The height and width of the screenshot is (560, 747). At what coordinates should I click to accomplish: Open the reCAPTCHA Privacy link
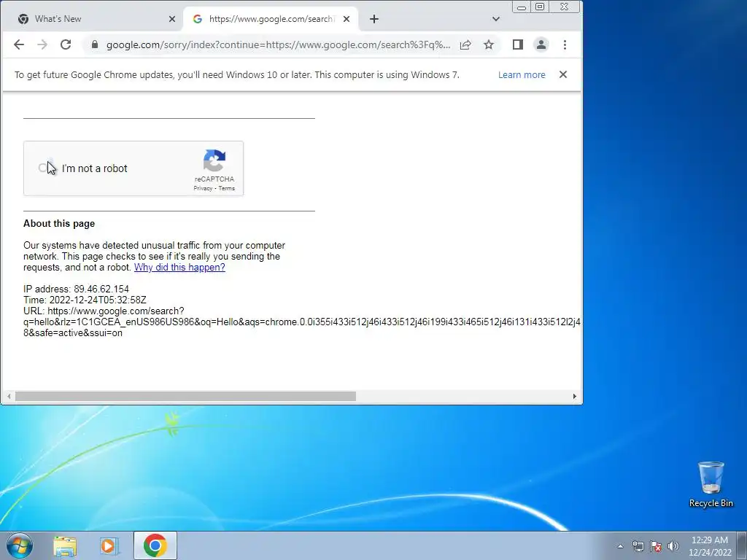point(203,189)
